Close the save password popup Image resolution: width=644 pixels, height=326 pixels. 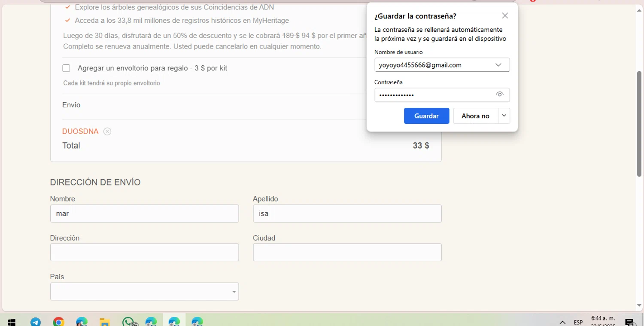click(x=505, y=16)
